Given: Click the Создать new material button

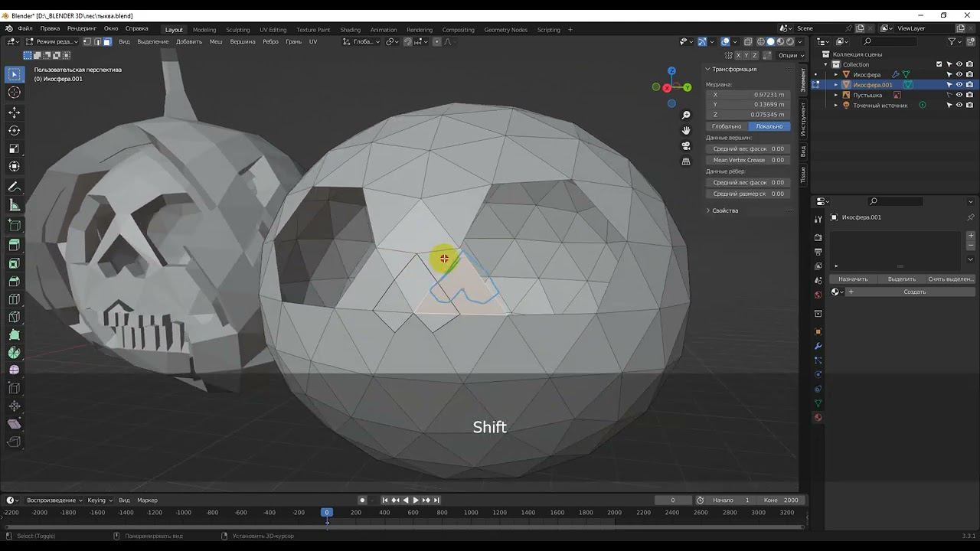Looking at the screenshot, I should 915,292.
